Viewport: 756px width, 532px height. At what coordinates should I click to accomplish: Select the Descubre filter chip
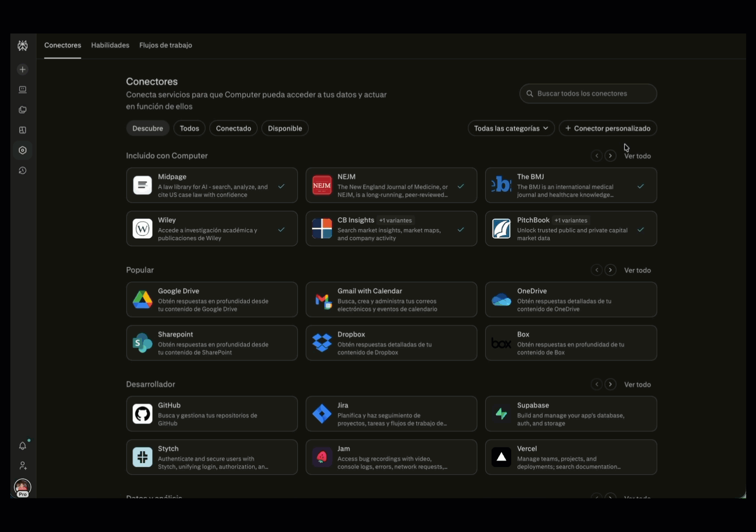148,128
